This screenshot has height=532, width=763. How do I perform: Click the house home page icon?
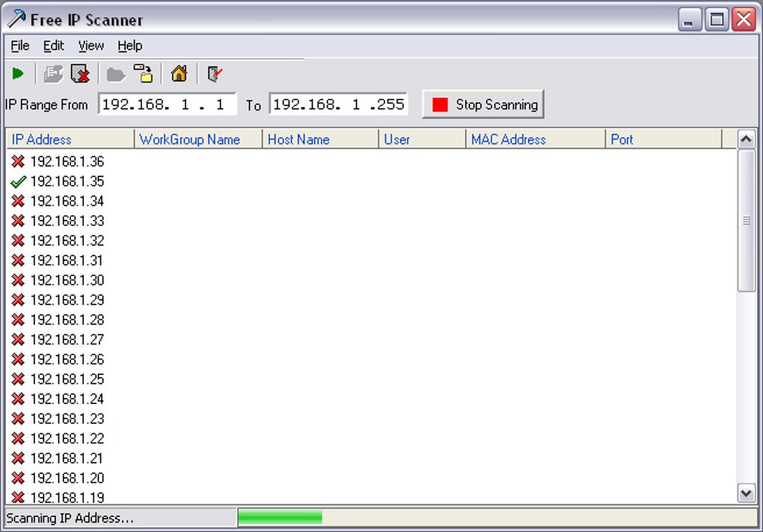pyautogui.click(x=179, y=73)
